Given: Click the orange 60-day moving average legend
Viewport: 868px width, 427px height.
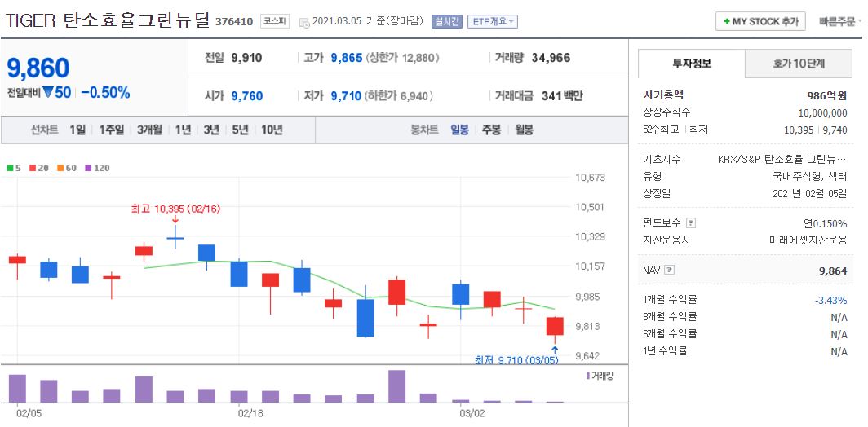Looking at the screenshot, I should pyautogui.click(x=66, y=168).
